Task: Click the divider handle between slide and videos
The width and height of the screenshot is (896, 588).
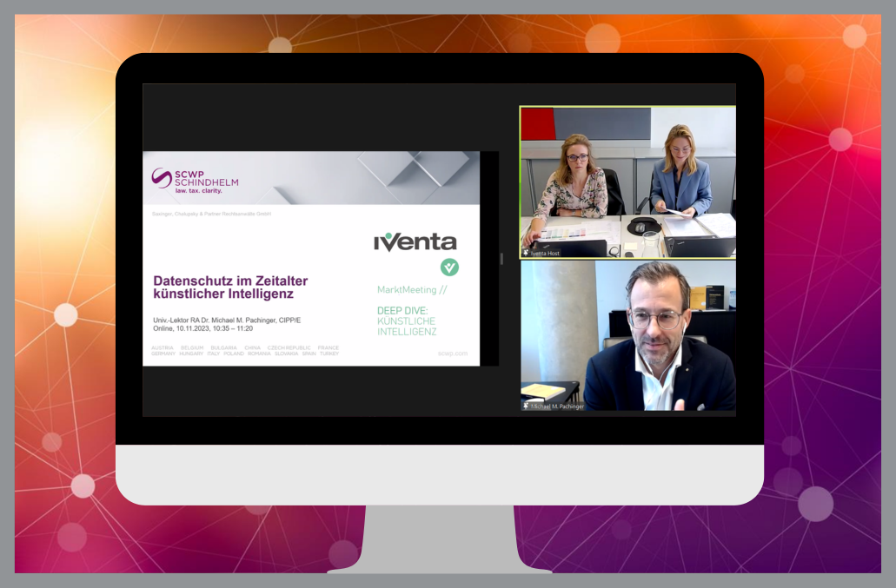Action: tap(501, 259)
